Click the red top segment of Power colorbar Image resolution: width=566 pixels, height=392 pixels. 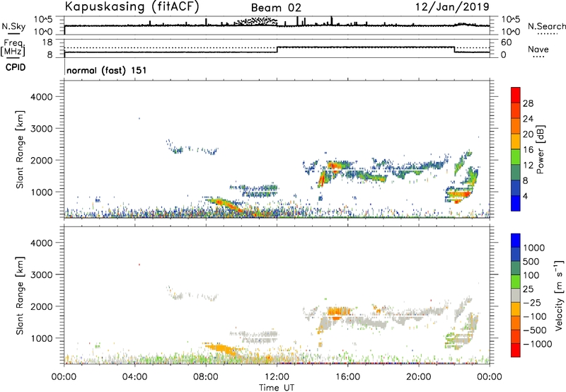[x=516, y=95]
